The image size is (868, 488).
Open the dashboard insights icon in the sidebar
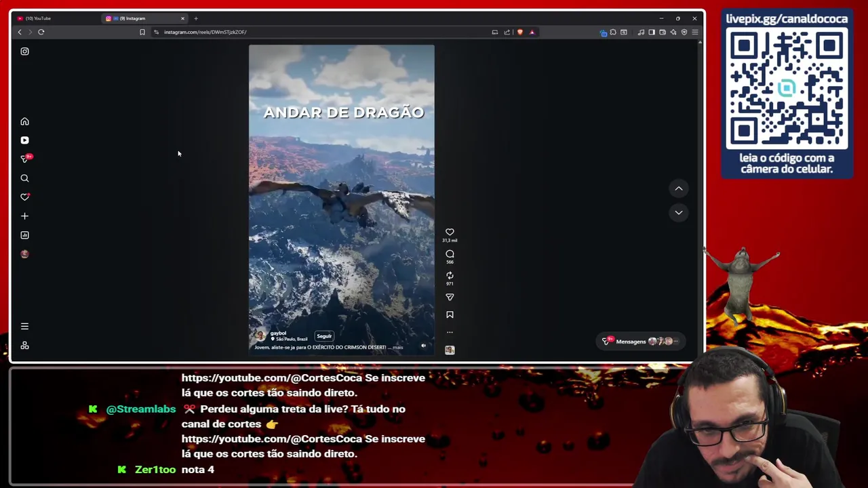[x=24, y=235]
